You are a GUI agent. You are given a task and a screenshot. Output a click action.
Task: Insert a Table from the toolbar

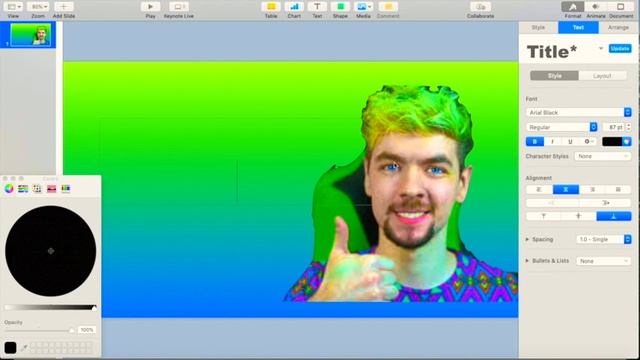[271, 7]
